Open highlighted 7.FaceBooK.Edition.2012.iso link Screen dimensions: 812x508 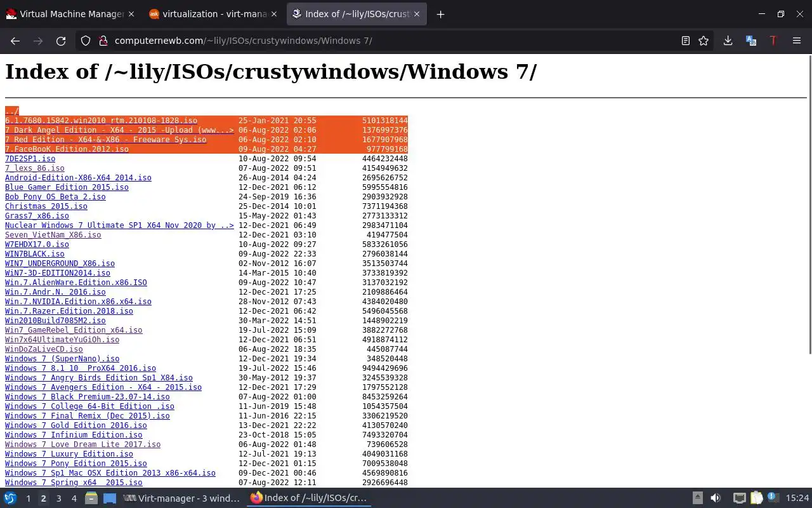[67, 149]
